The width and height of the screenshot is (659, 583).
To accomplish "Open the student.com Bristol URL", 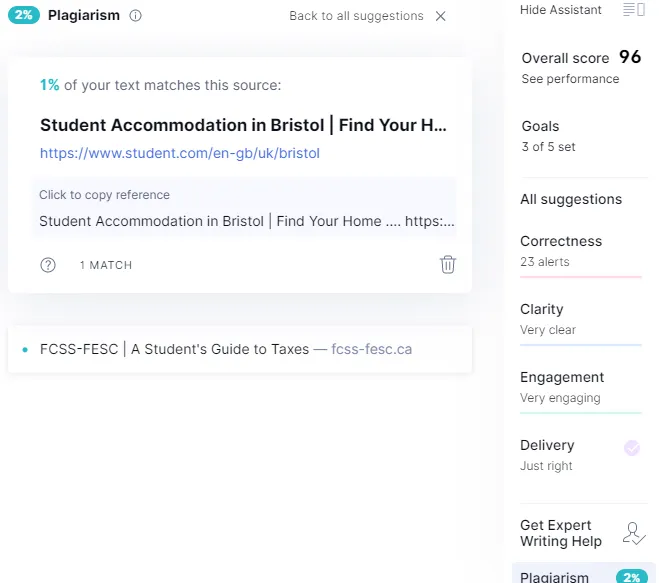I will 180,153.
